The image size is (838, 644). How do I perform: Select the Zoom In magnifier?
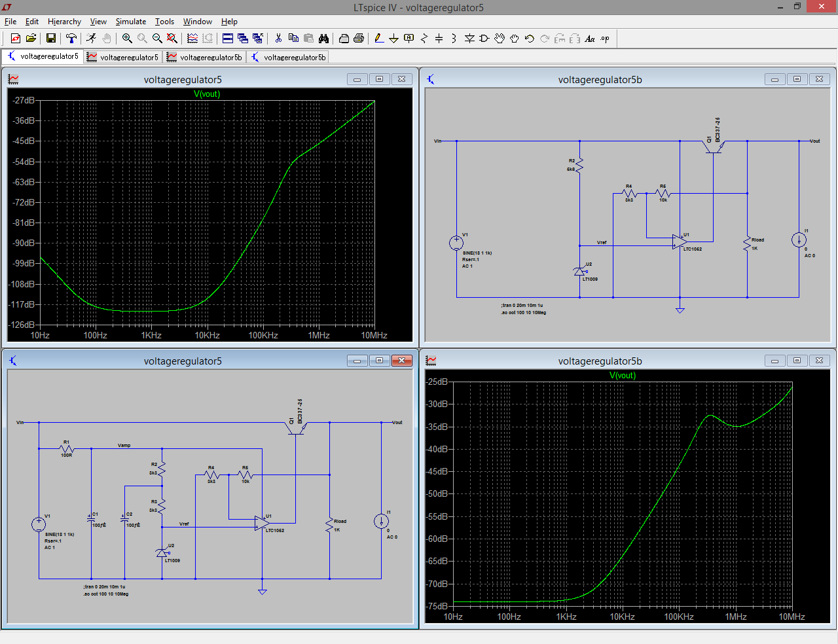click(x=127, y=39)
